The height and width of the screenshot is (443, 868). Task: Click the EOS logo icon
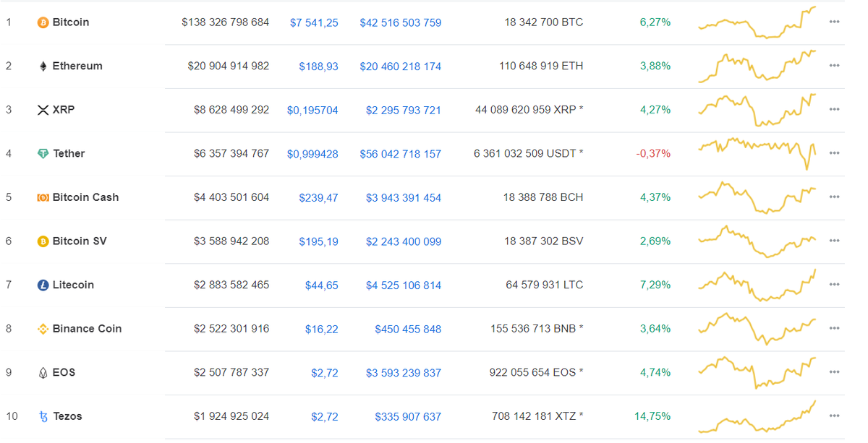click(x=43, y=373)
